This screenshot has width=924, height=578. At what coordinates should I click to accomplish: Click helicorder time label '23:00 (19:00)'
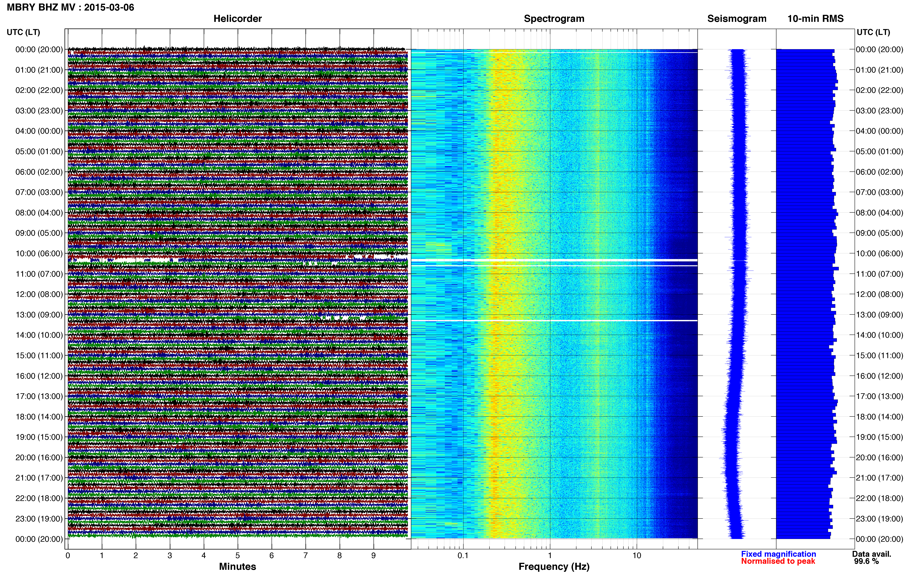39,519
